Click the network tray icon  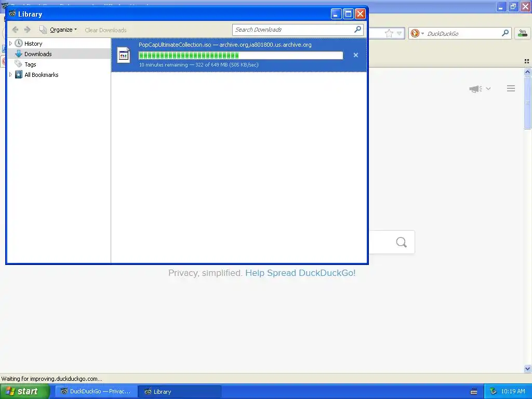[494, 392]
